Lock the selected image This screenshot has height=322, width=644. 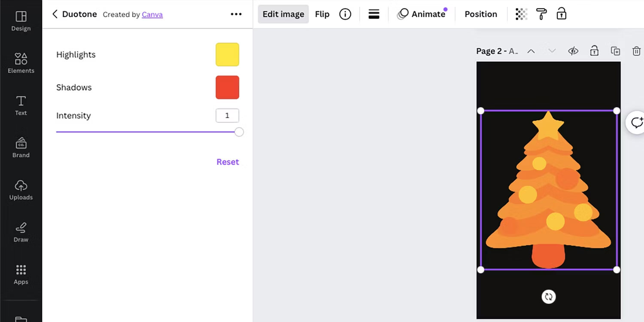(561, 14)
